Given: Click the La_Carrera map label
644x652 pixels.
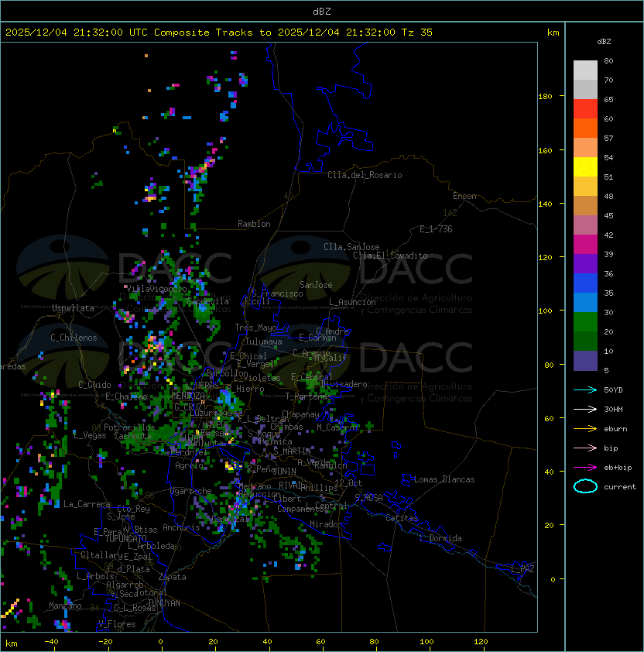Looking at the screenshot, I should (x=87, y=504).
